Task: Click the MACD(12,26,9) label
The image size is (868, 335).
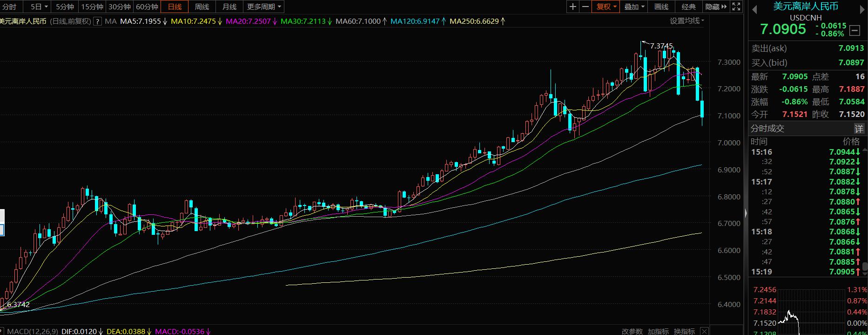Action: 33,331
